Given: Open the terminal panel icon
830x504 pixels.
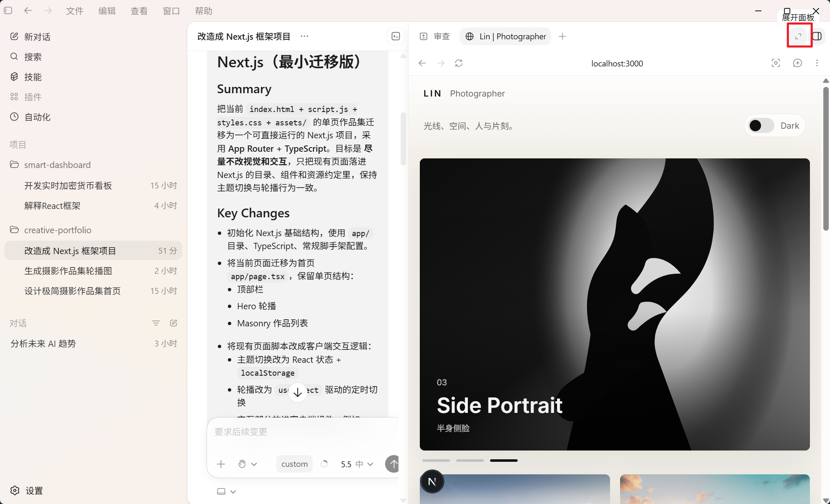Looking at the screenshot, I should point(396,36).
